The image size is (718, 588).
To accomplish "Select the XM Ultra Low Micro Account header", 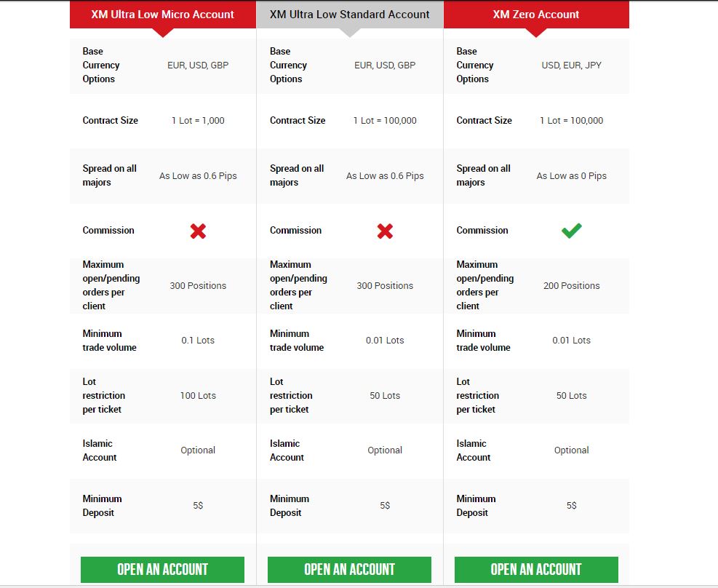I will click(163, 15).
